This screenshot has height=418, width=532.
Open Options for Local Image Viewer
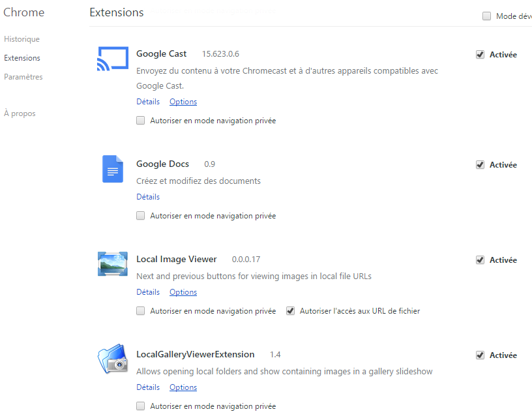(183, 292)
